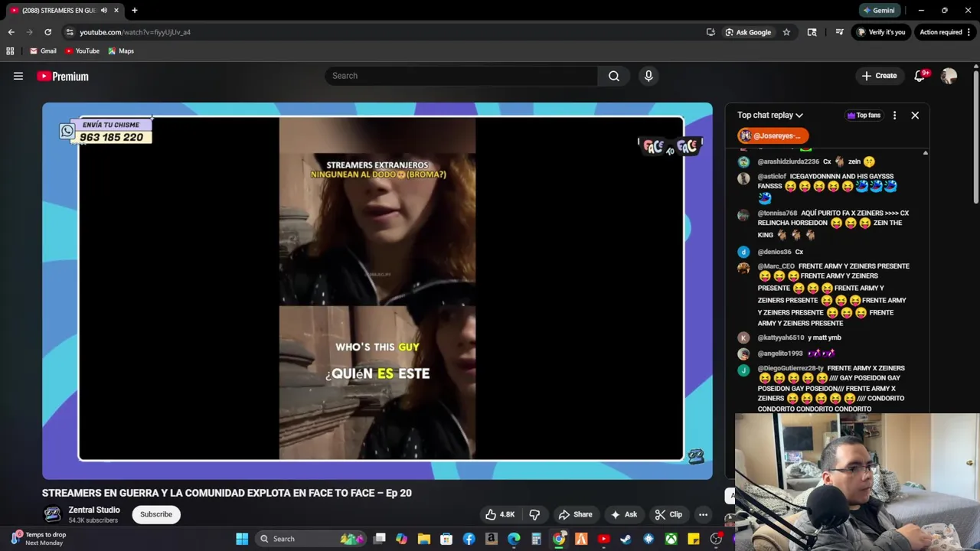
Task: Bookmark this page with the star
Action: coord(786,32)
